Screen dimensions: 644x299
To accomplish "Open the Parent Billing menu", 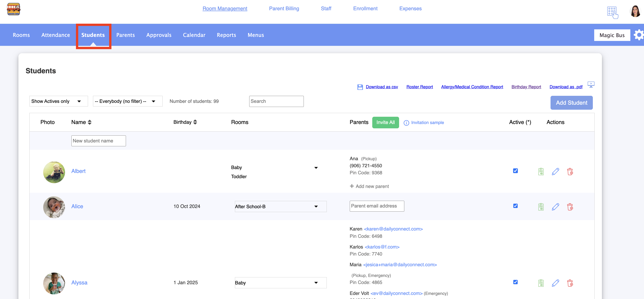I will click(x=284, y=8).
